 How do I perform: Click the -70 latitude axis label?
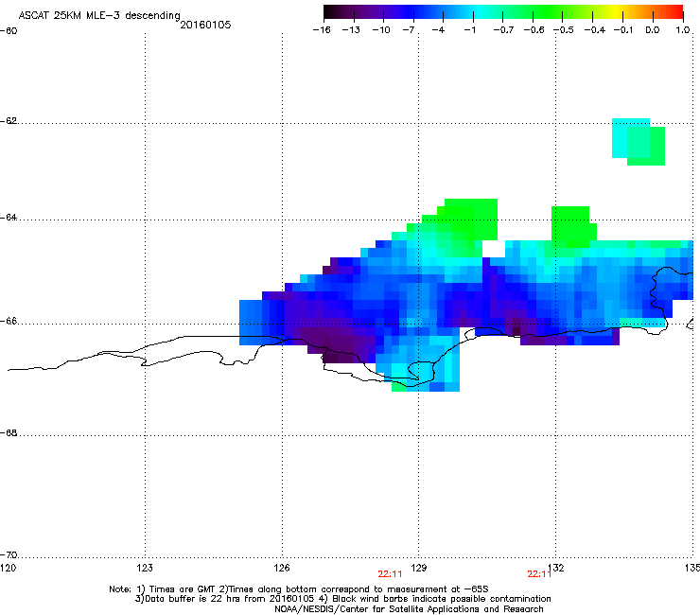9,555
